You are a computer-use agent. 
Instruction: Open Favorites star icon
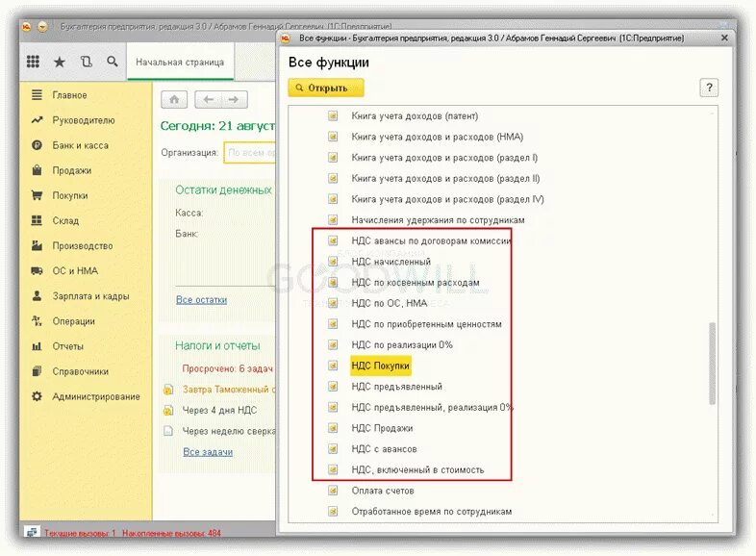(x=60, y=62)
